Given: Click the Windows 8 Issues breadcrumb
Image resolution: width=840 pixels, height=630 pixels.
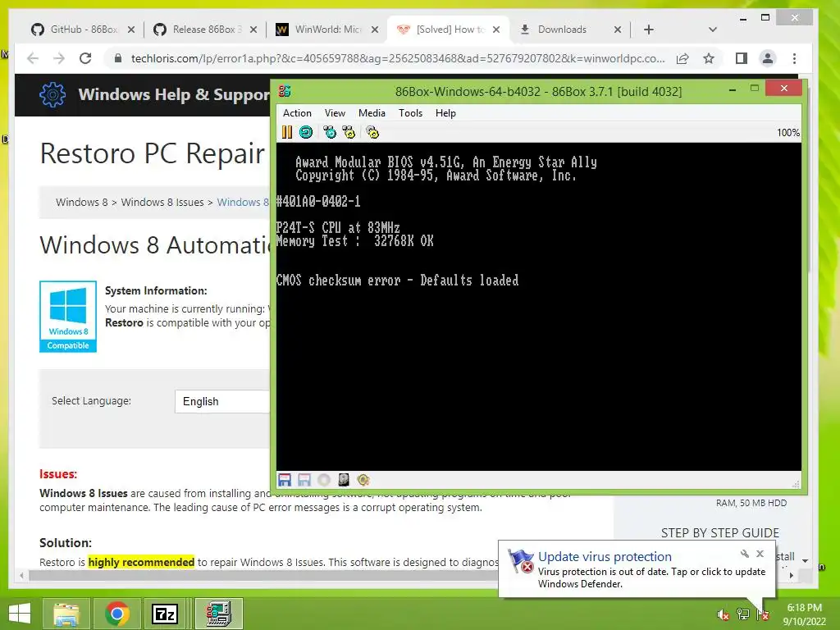Looking at the screenshot, I should pos(162,203).
